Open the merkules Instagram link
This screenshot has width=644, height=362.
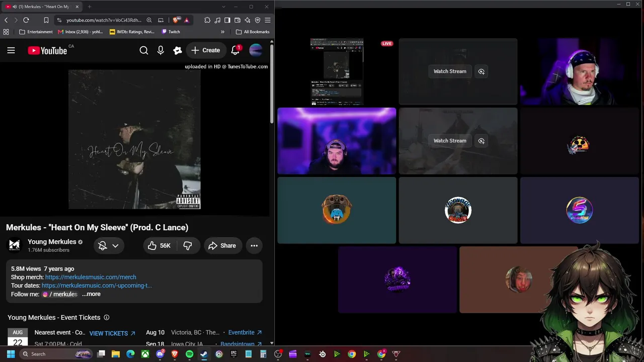coord(60,294)
